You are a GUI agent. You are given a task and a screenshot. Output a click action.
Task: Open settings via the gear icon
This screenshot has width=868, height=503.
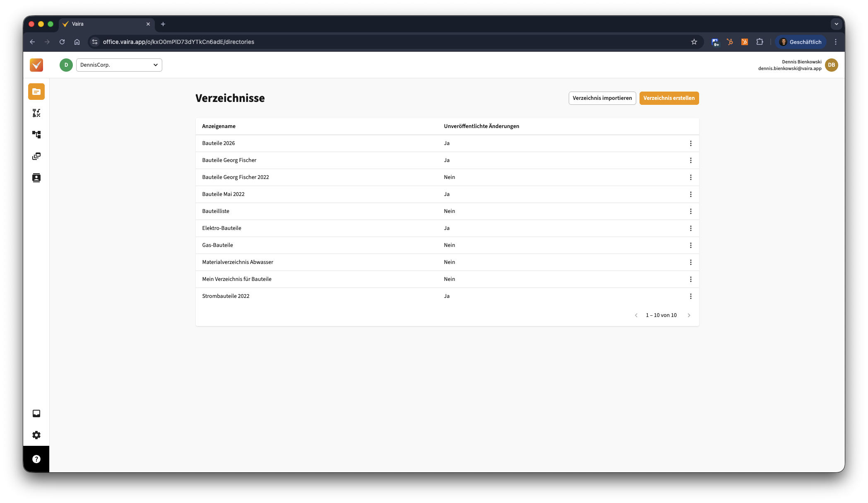click(x=36, y=435)
